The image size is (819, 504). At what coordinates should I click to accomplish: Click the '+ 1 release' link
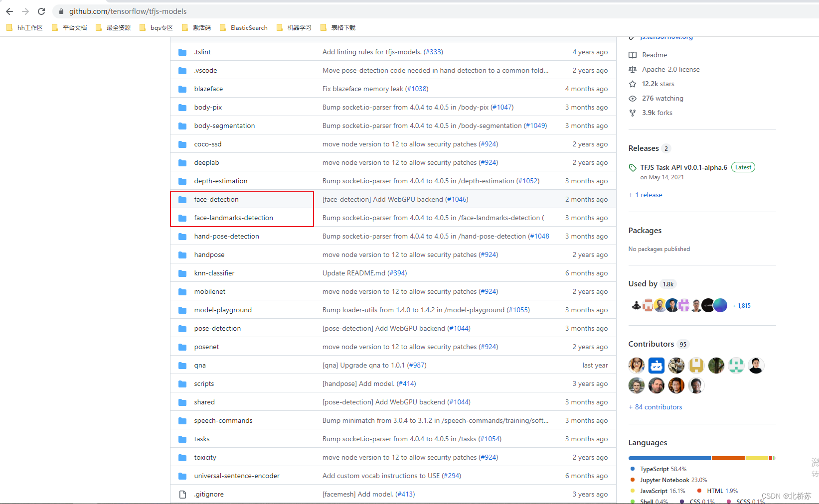646,195
